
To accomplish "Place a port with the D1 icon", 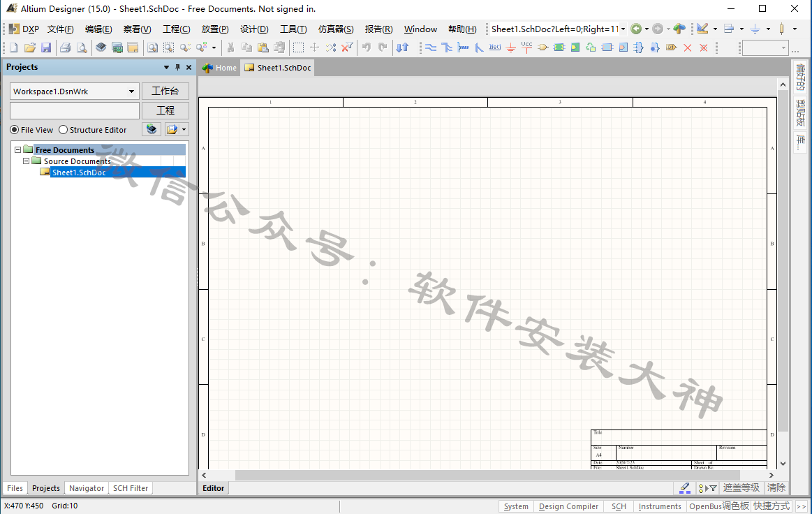I will (x=672, y=47).
